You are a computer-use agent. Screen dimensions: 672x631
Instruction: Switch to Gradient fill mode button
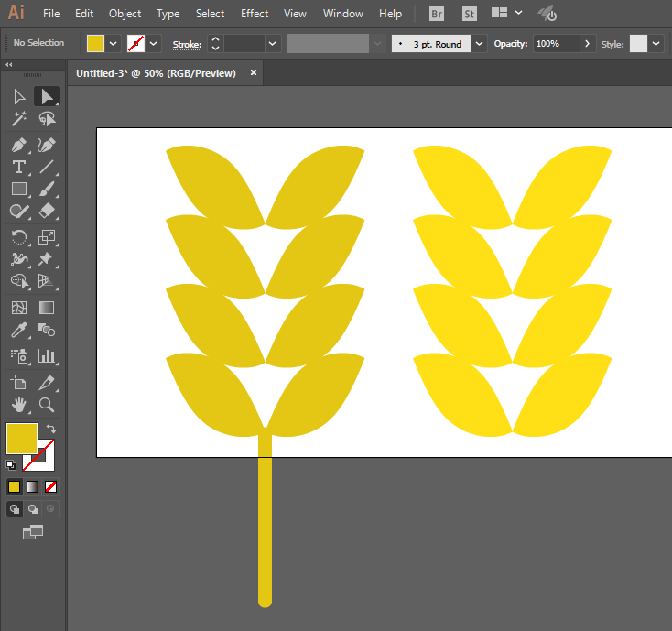point(33,486)
